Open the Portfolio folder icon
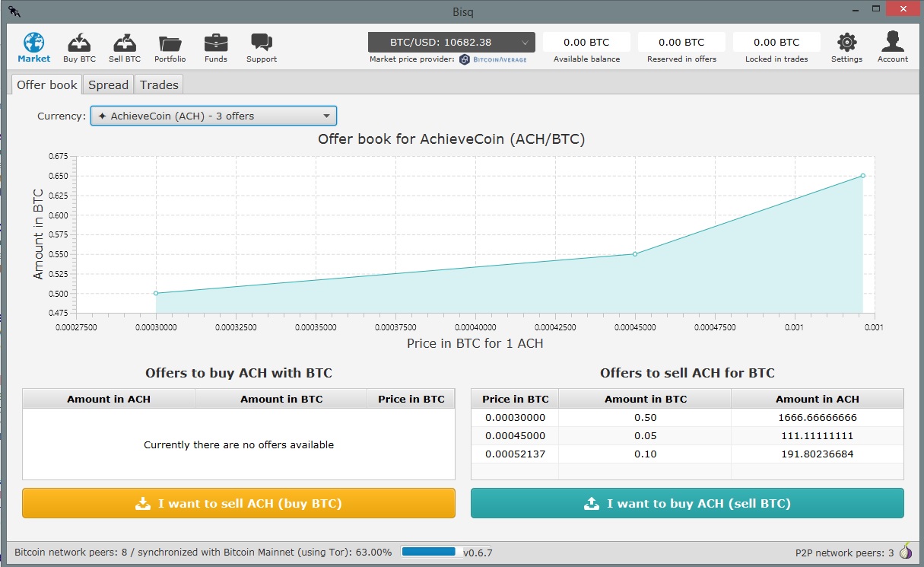This screenshot has width=924, height=567. tap(170, 47)
